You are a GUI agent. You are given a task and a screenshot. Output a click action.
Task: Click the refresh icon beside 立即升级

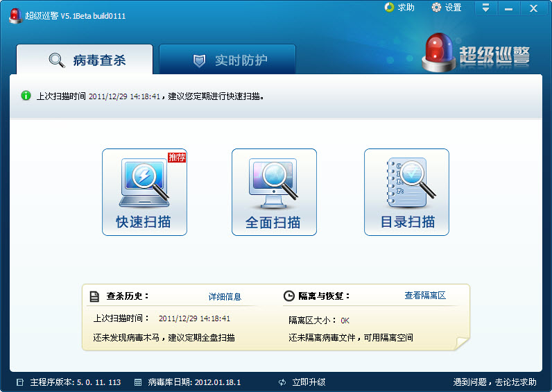(282, 382)
